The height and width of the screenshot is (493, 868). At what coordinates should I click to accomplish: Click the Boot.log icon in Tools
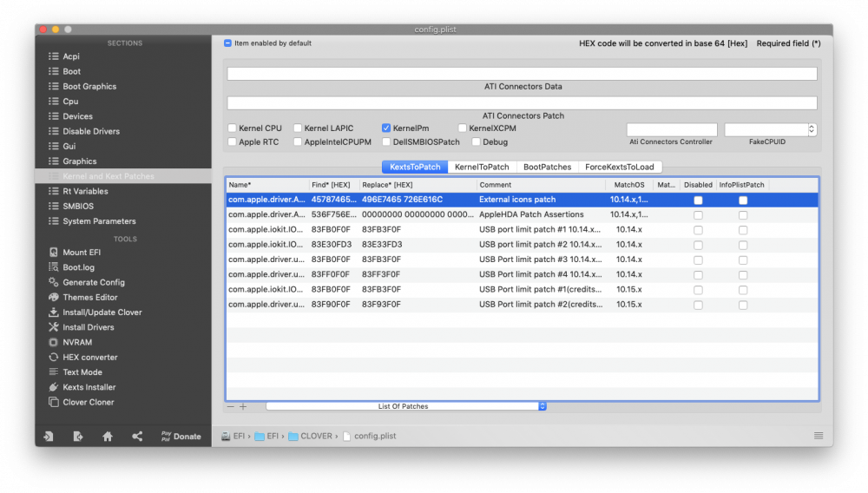(54, 267)
